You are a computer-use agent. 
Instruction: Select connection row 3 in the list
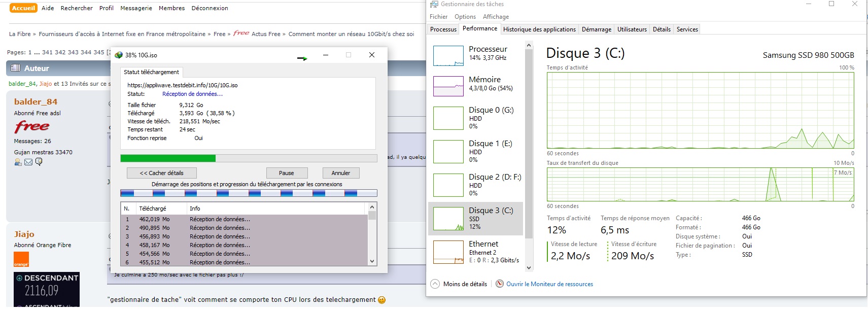click(244, 236)
